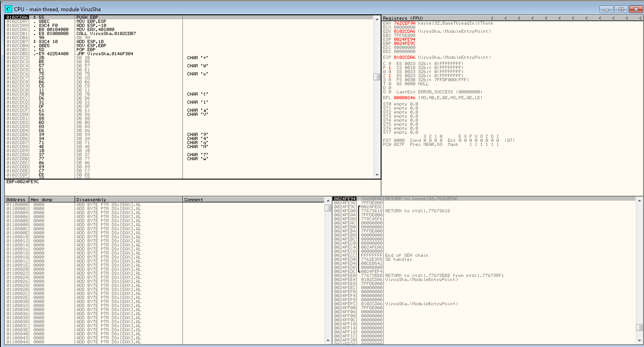The image size is (644, 347).
Task: Select stack row 0024FE94 'RETURN to kernel32.762CEFAC'
Action: 484,198
